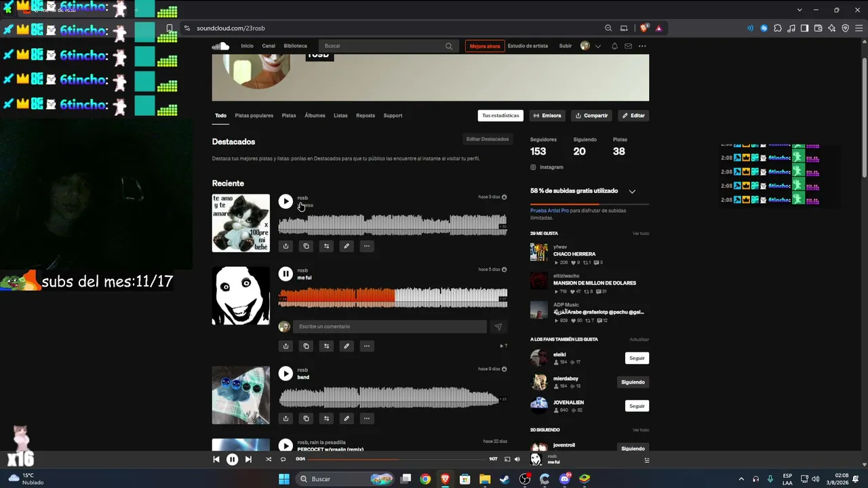The height and width of the screenshot is (488, 868).
Task: Play the PERCOCET w/xraain remix track
Action: click(285, 445)
